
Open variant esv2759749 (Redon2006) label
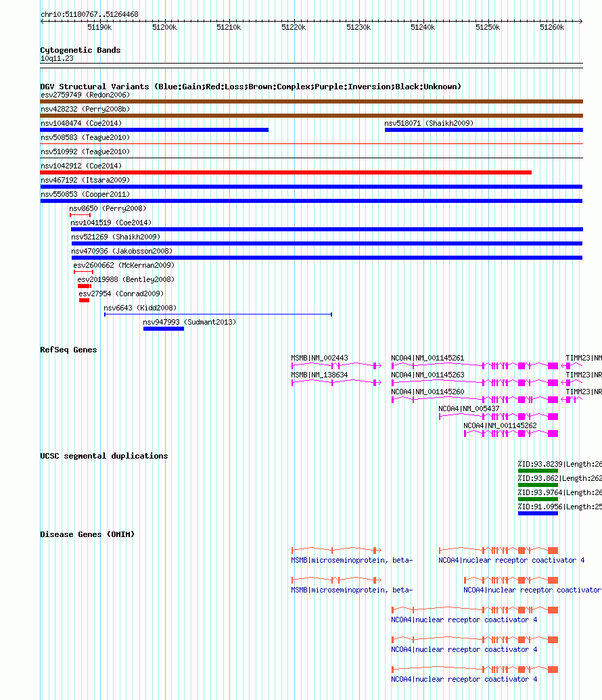pos(85,95)
